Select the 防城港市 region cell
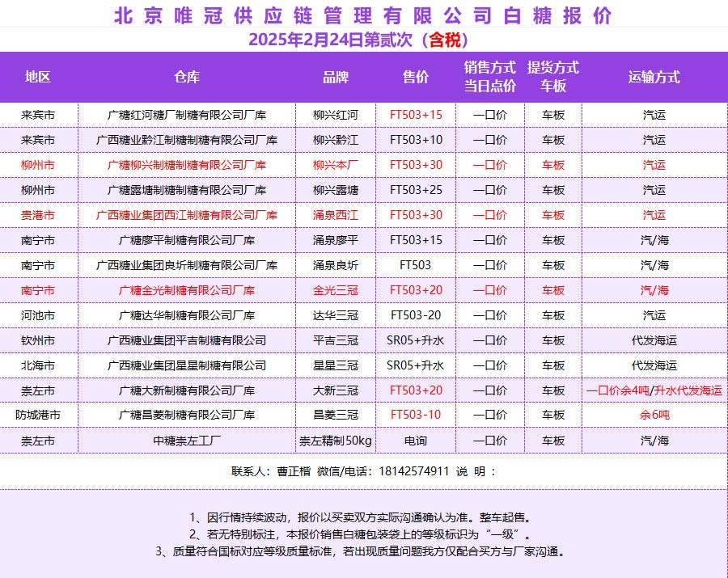Screen dimensions: 728x578 [x=38, y=416]
